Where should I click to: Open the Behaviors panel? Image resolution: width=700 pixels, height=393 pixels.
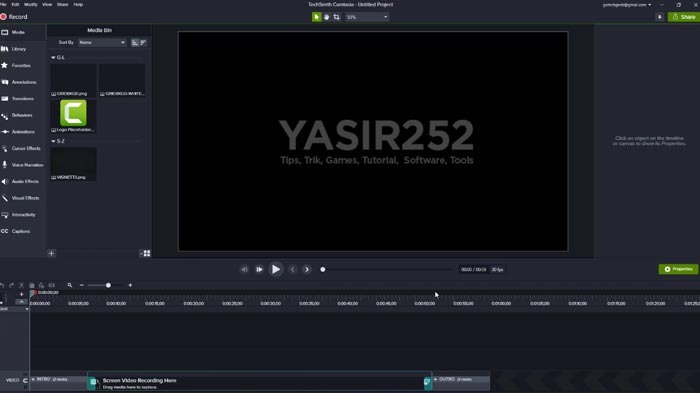click(x=23, y=115)
